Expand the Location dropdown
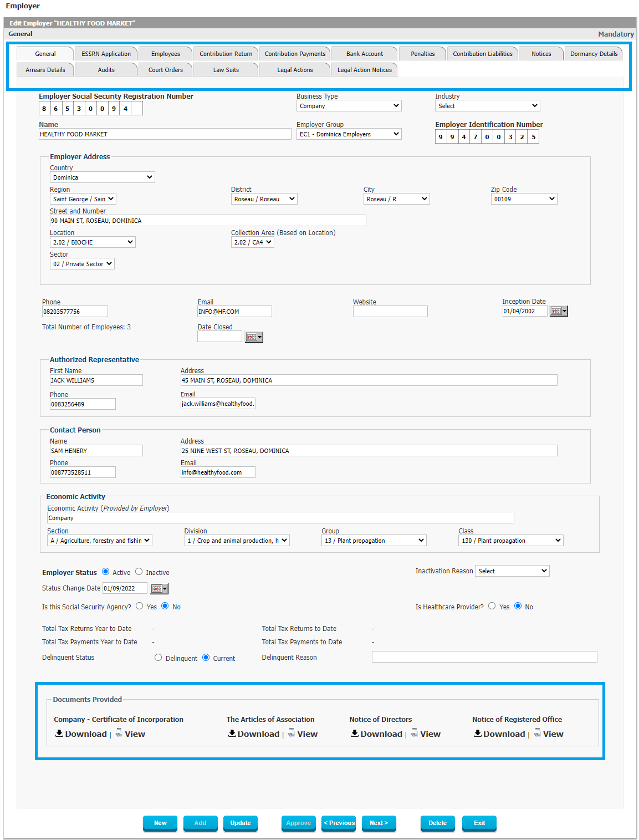This screenshot has height=840, width=639. (93, 242)
